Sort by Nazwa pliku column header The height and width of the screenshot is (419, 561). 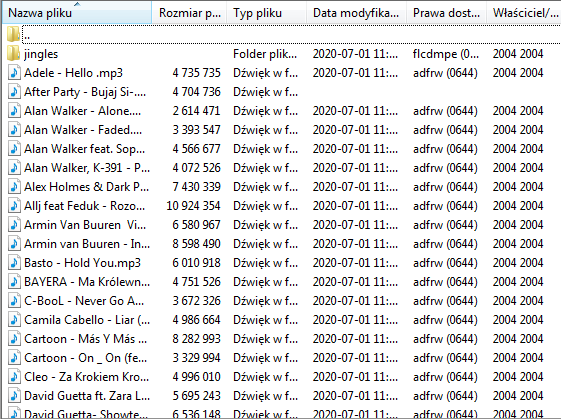pyautogui.click(x=77, y=13)
